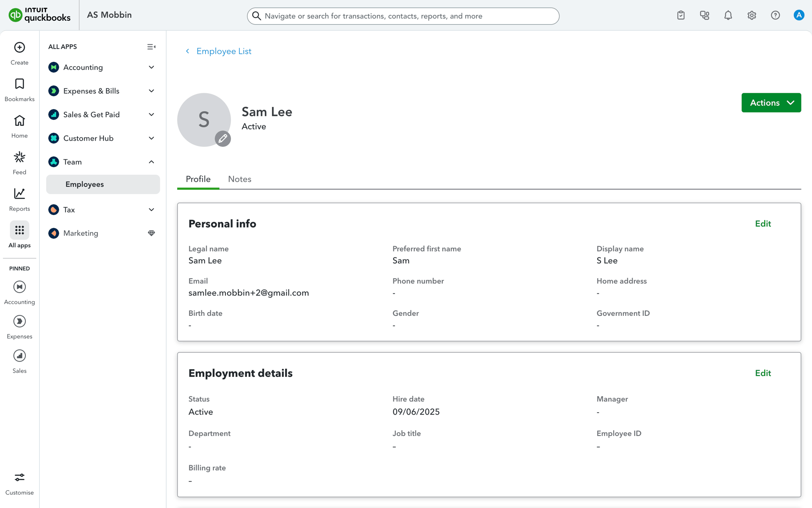
Task: Click the clipboard tasks icon in header
Action: 681,15
